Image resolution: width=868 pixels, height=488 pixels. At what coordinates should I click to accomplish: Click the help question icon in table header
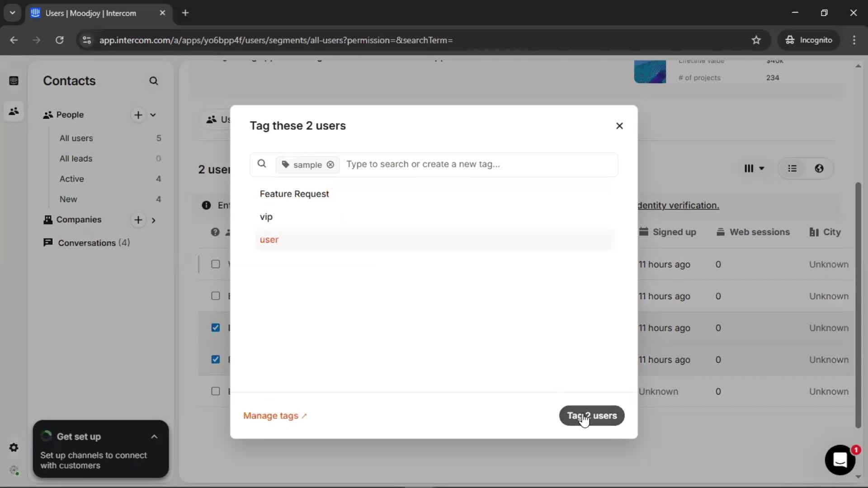(215, 232)
